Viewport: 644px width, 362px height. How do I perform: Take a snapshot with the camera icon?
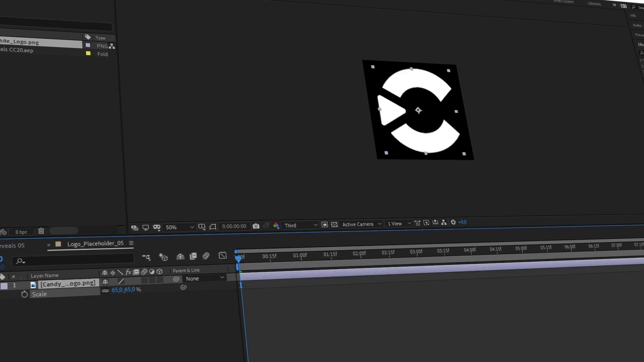[x=256, y=226]
